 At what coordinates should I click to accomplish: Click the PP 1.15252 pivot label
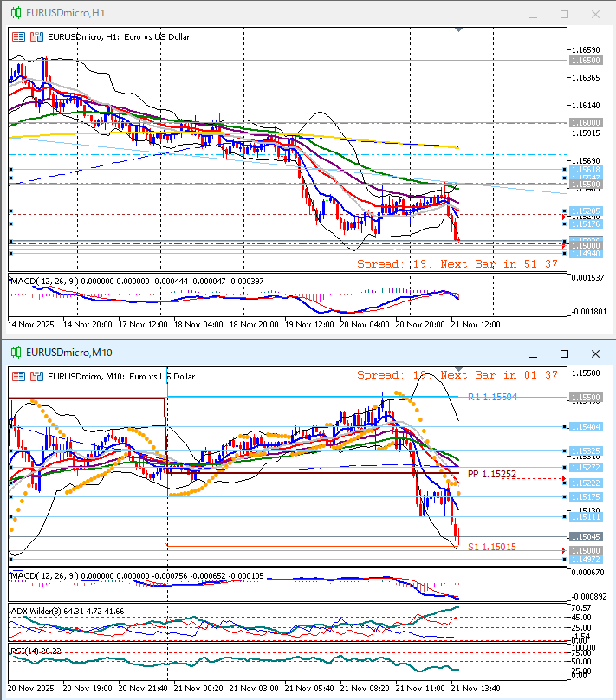[x=491, y=474]
